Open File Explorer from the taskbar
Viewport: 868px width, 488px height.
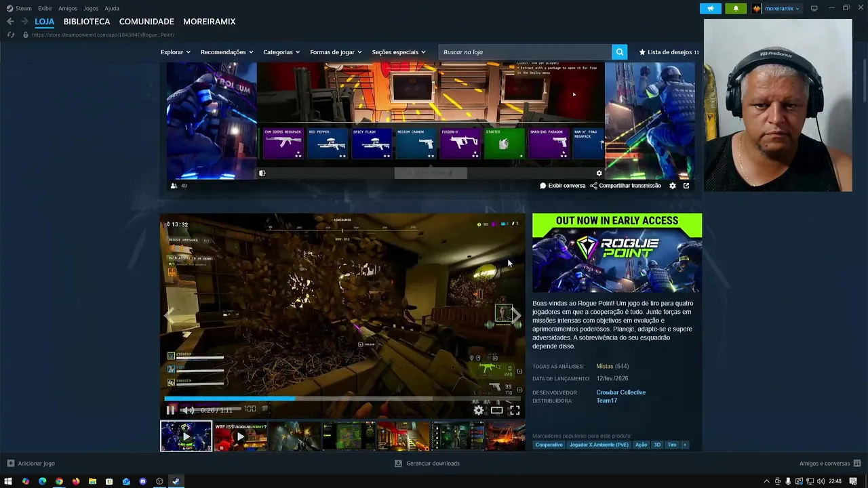click(92, 481)
